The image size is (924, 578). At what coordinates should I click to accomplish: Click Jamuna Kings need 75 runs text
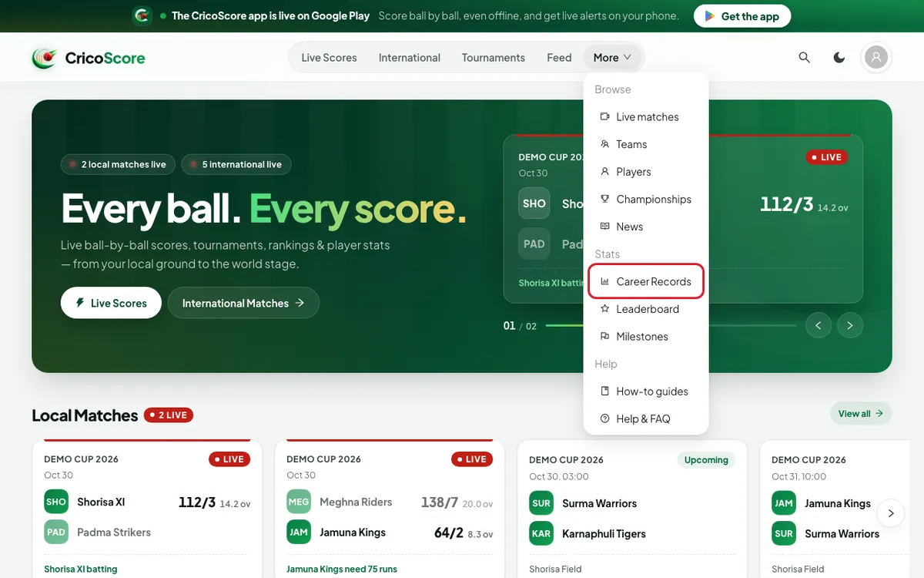pos(342,569)
